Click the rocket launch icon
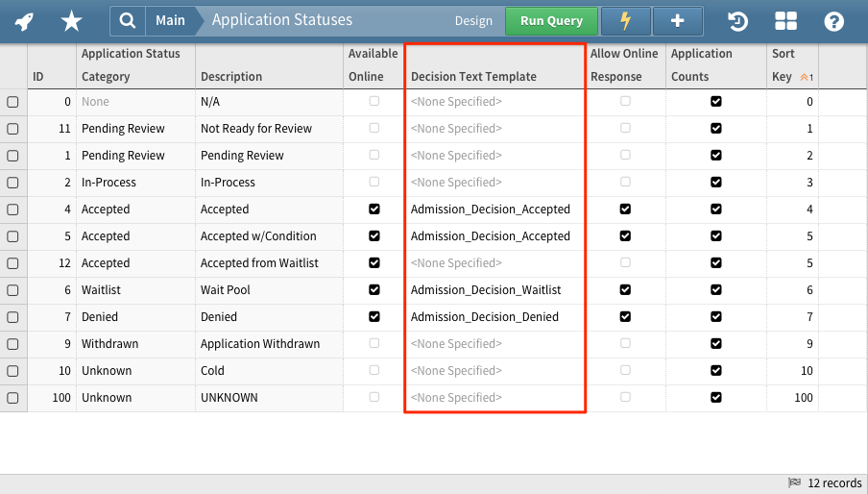868x494 pixels. pyautogui.click(x=24, y=21)
